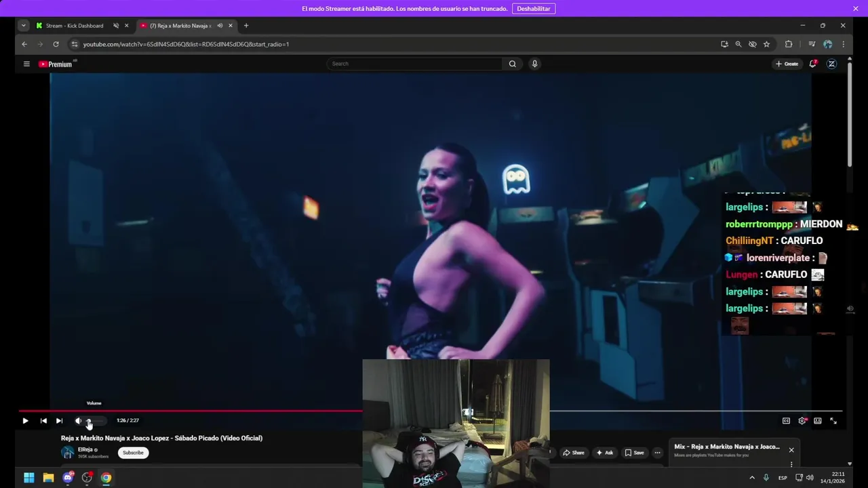Open the YouTube account avatar menu
The height and width of the screenshot is (488, 868).
831,64
